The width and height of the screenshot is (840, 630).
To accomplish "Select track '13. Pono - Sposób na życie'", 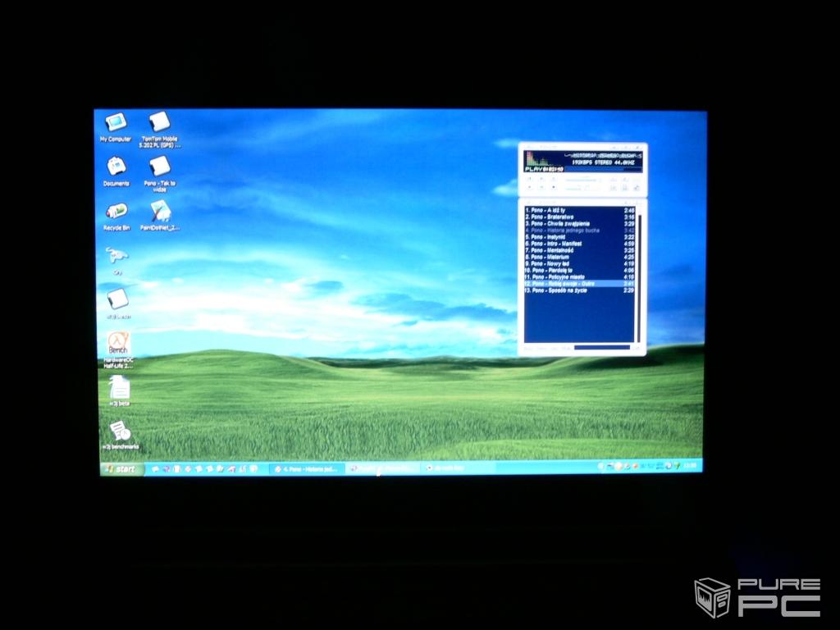I will point(579,290).
